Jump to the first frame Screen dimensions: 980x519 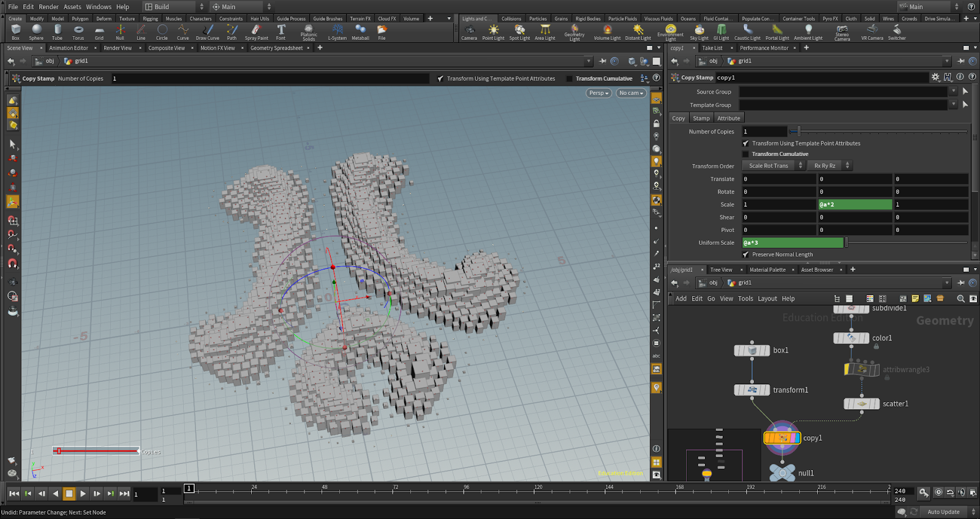pyautogui.click(x=14, y=493)
